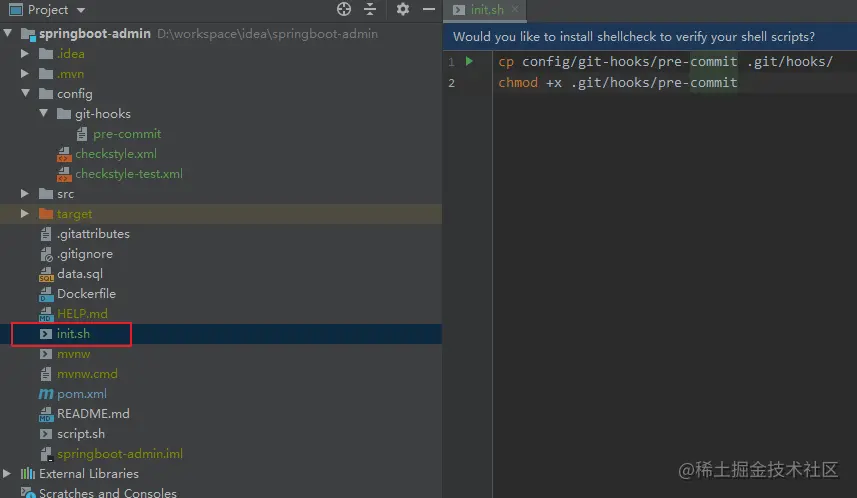Viewport: 857px width, 498px height.
Task: Click the HELP.md markdown icon
Action: click(x=46, y=314)
